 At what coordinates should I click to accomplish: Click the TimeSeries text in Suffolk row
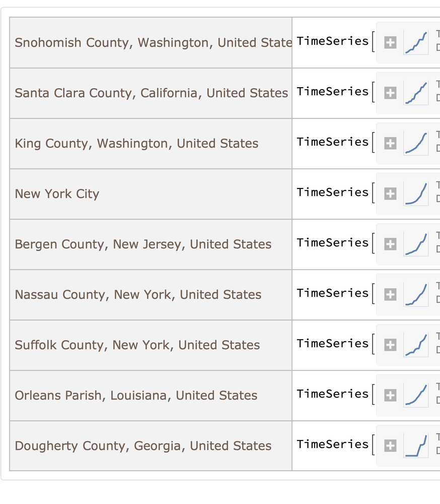333,344
